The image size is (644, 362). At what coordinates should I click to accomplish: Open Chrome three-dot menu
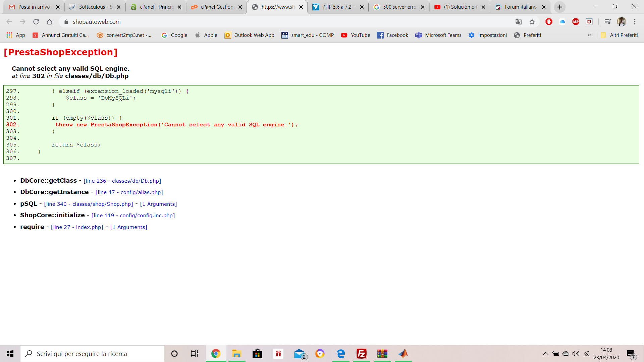[635, 22]
